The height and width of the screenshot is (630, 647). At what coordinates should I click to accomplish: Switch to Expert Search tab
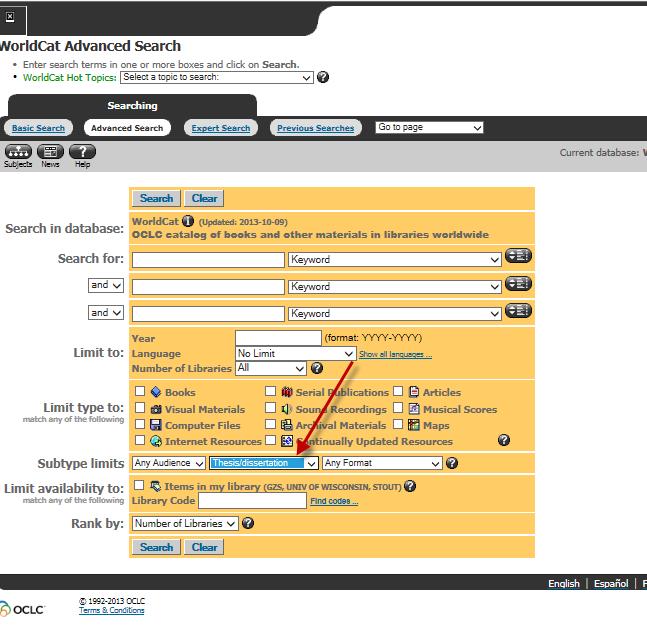(221, 128)
